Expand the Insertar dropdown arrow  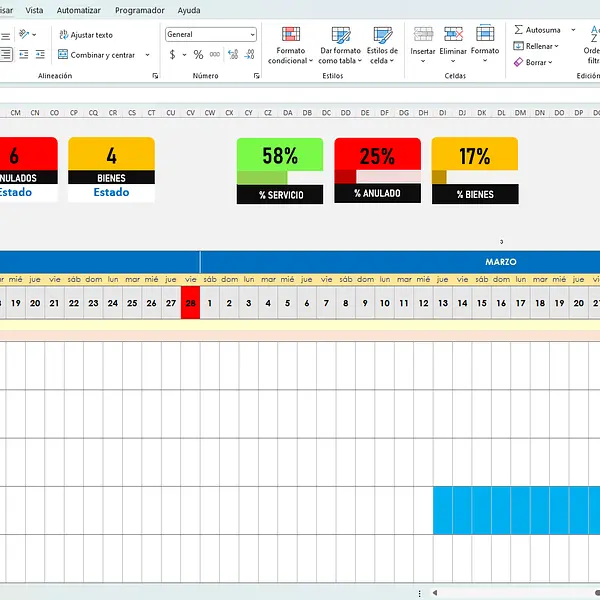tap(423, 61)
